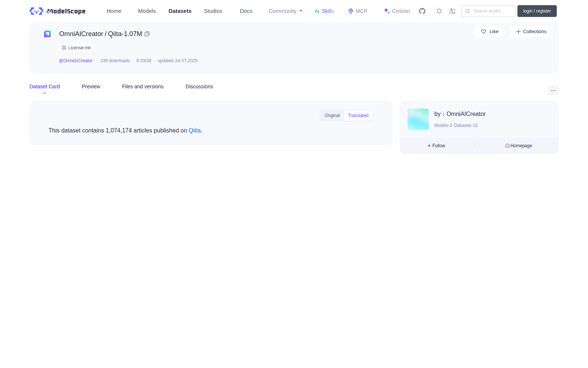
Task: Click the by：OmniAICreator author name
Action: (x=460, y=114)
